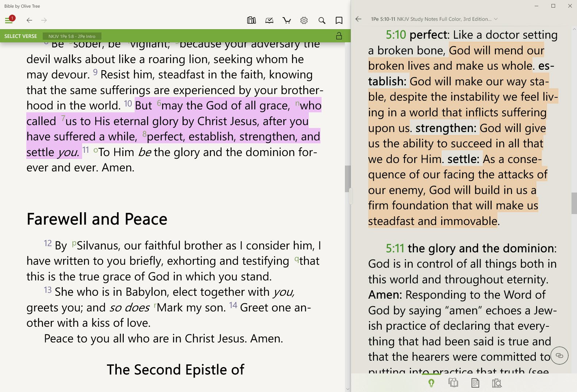The height and width of the screenshot is (392, 577).
Task: Click the 5:11 reference in study notes
Action: (x=395, y=248)
